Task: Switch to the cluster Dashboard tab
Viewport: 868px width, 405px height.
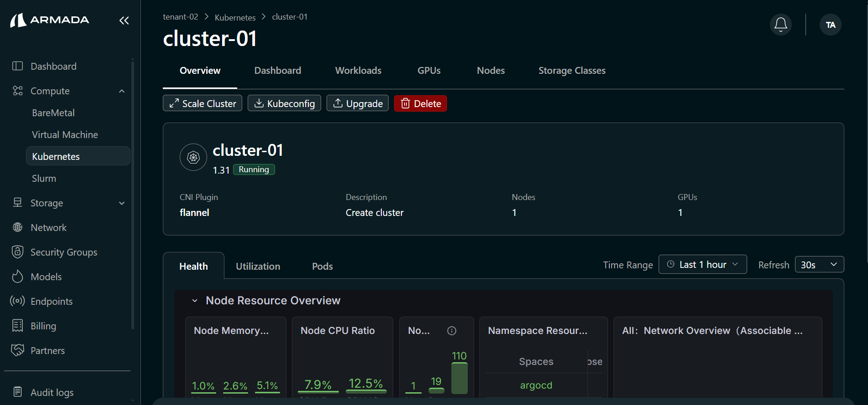Action: pos(277,71)
